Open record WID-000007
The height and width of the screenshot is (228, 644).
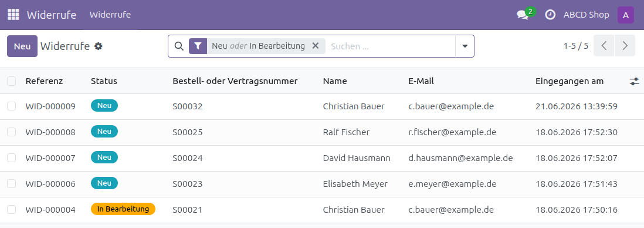click(x=50, y=158)
